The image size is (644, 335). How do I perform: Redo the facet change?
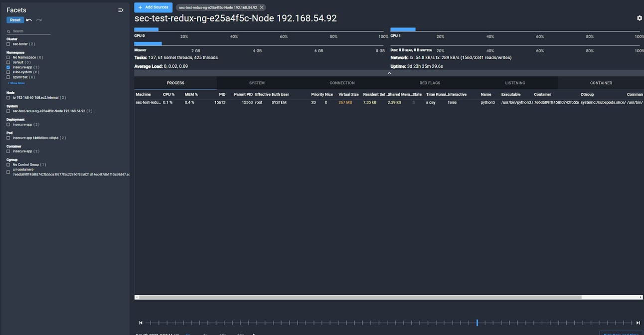click(39, 20)
